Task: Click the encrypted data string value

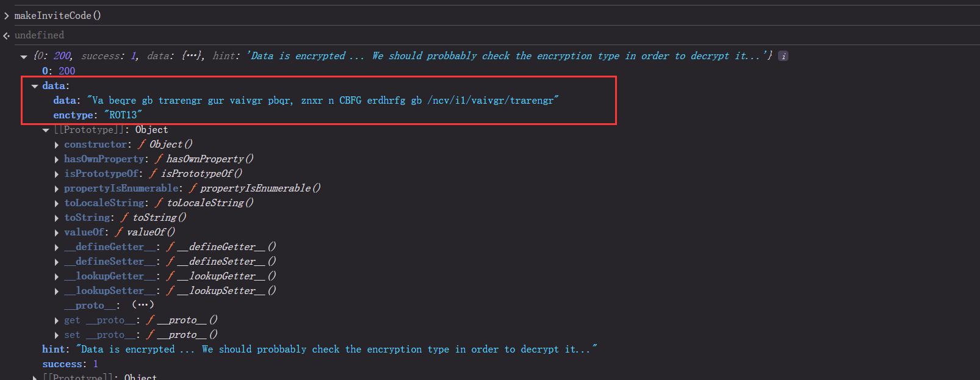Action: pyautogui.click(x=323, y=101)
